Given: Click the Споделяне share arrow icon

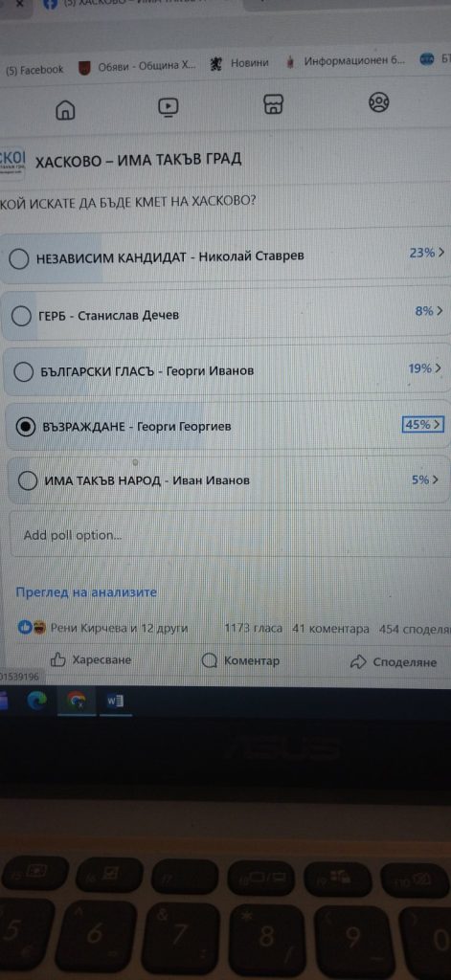Looking at the screenshot, I should coord(358,661).
